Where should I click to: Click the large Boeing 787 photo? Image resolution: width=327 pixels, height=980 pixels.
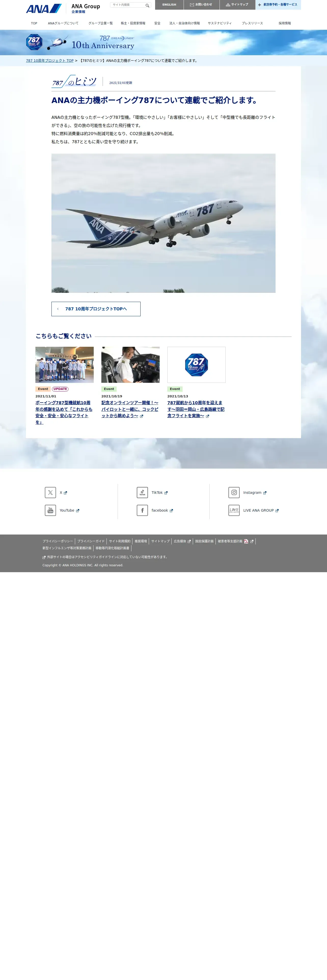pyautogui.click(x=163, y=223)
